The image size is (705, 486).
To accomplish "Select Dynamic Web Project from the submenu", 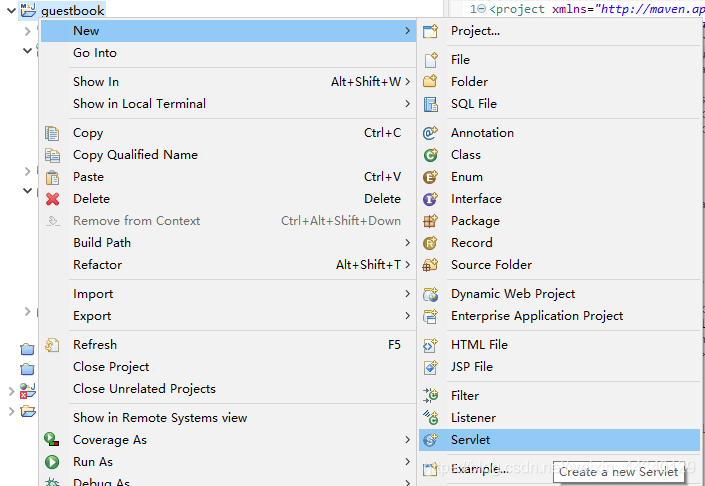I will (x=513, y=294).
